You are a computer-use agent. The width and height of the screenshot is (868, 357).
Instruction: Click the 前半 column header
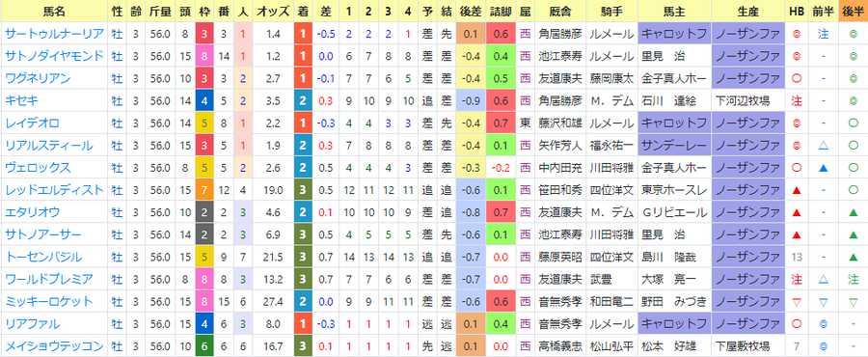(824, 11)
